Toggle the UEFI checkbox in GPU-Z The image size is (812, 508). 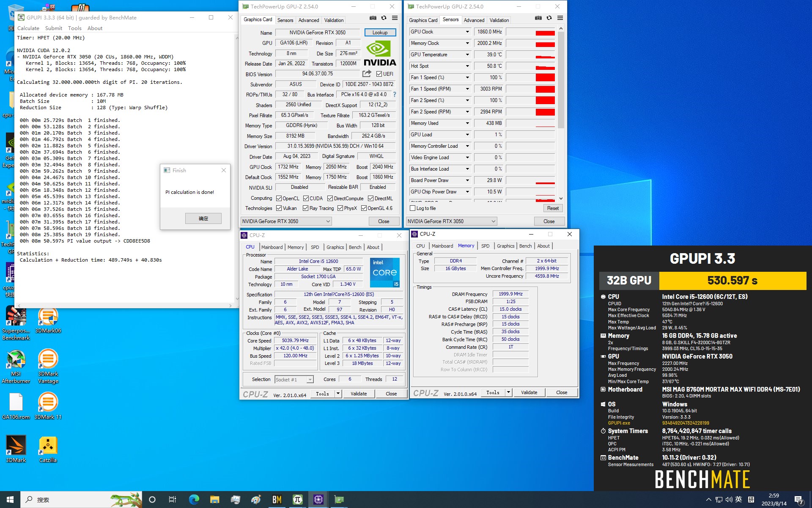[379, 74]
